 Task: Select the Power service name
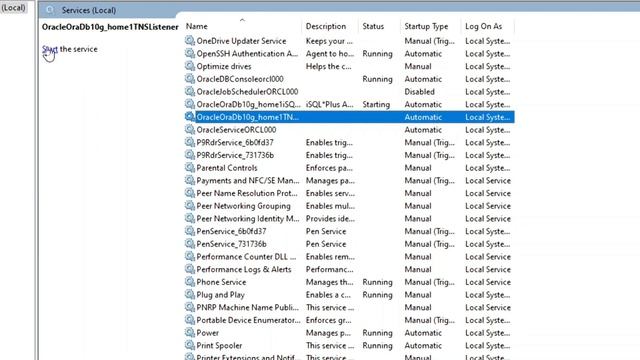[x=208, y=333]
